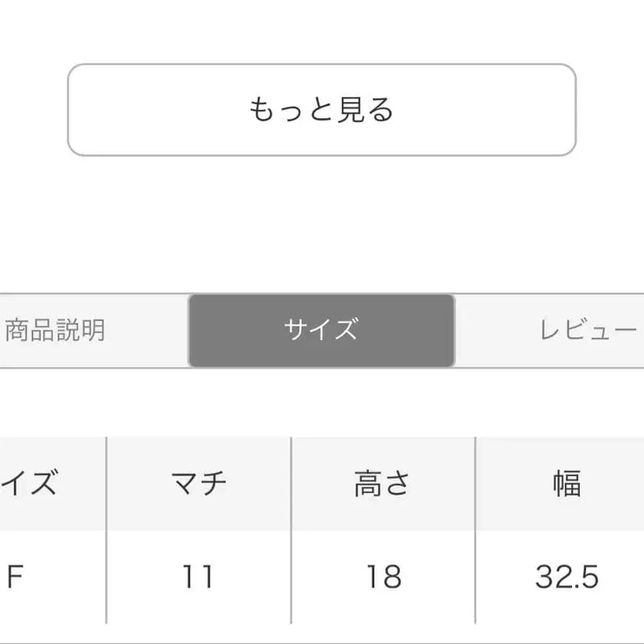Click the 高さ value 18
The image size is (644, 644).
click(x=379, y=576)
